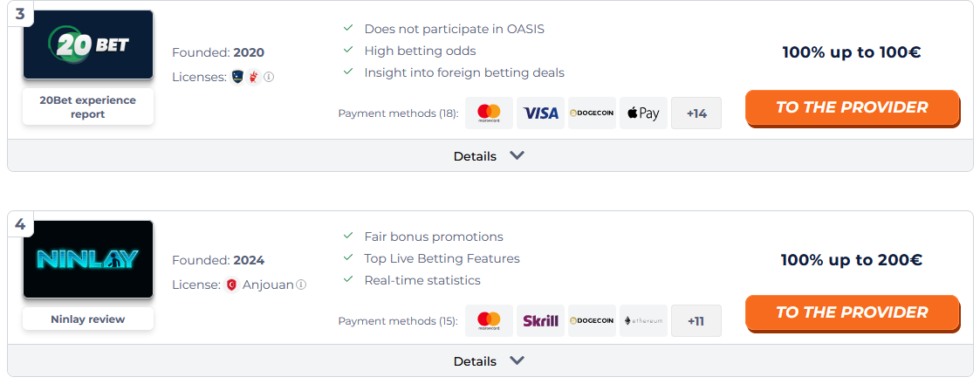Select the Apple Pay payment icon
The image size is (980, 384).
tap(643, 113)
